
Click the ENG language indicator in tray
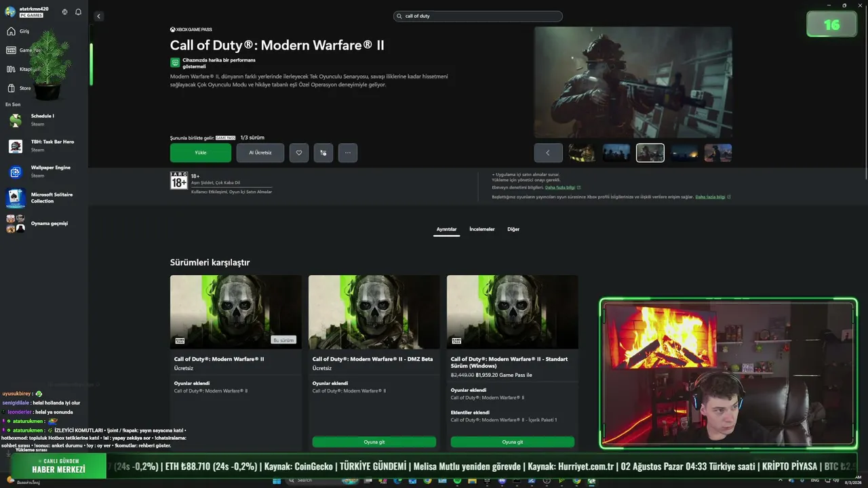click(x=814, y=481)
